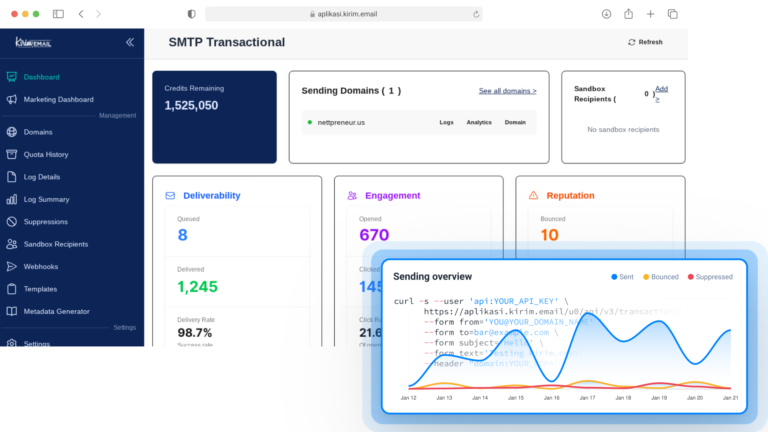Toggle the Sent series in chart legend

point(621,276)
